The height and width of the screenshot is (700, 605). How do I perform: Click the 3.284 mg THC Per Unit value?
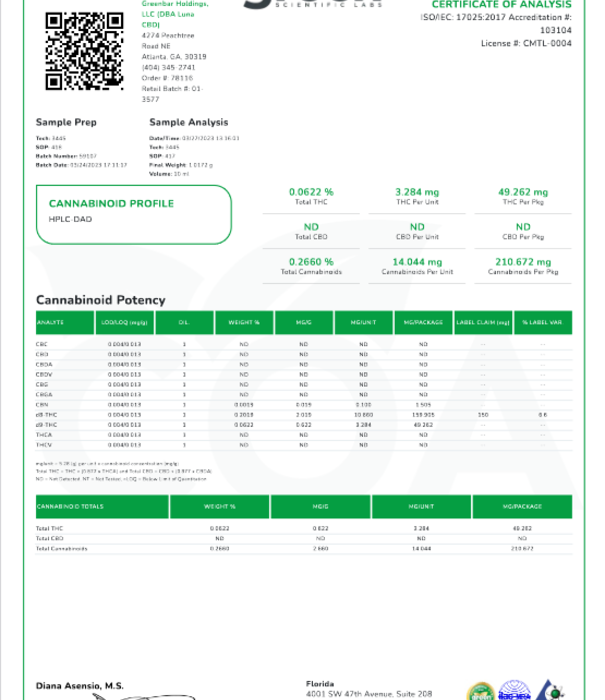pos(417,192)
